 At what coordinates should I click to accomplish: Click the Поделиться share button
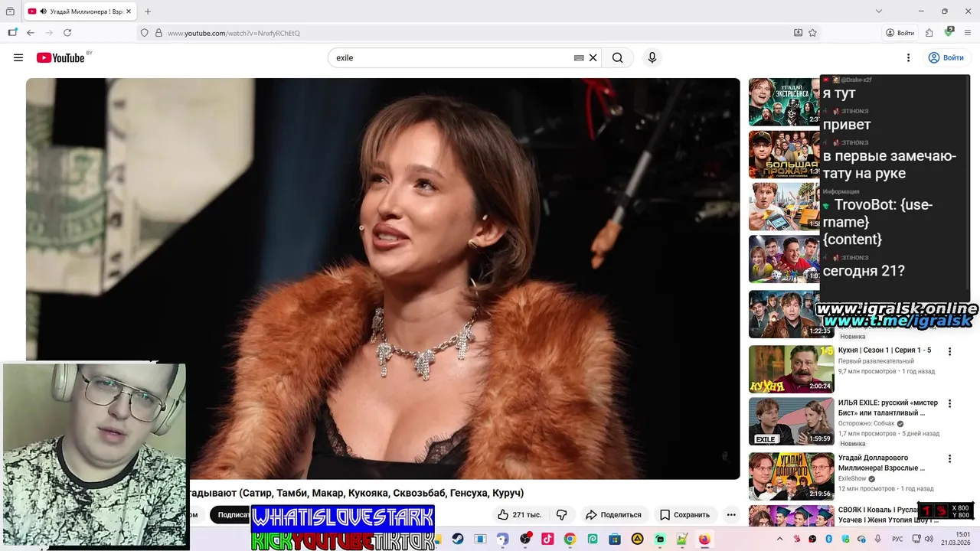(x=614, y=514)
